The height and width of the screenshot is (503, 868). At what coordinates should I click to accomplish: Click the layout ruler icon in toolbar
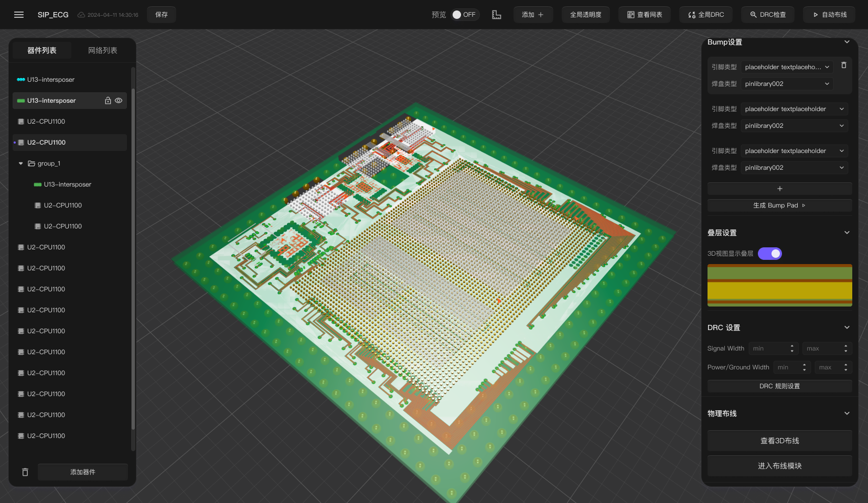(496, 15)
